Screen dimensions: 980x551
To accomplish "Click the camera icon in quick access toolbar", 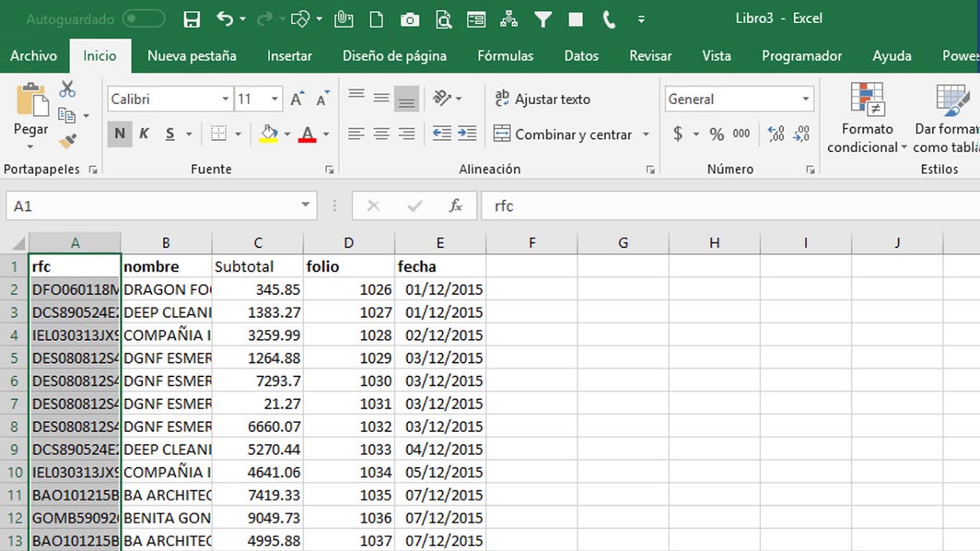I will (x=410, y=20).
